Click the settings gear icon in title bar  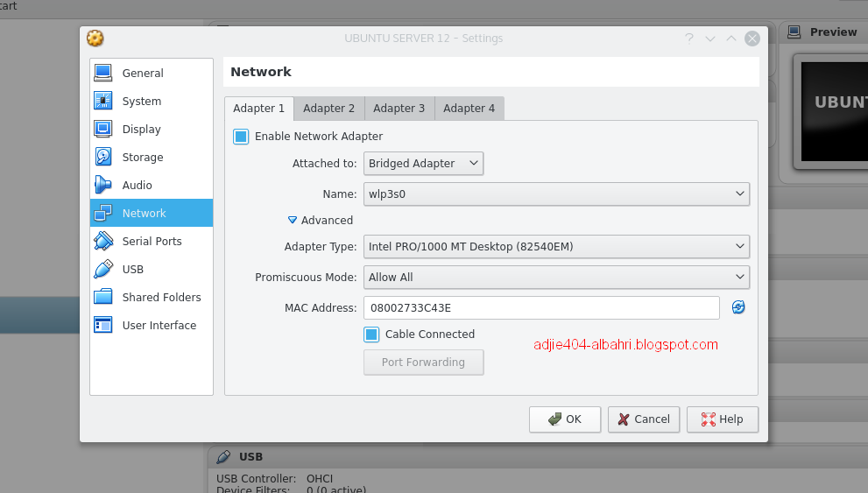95,39
